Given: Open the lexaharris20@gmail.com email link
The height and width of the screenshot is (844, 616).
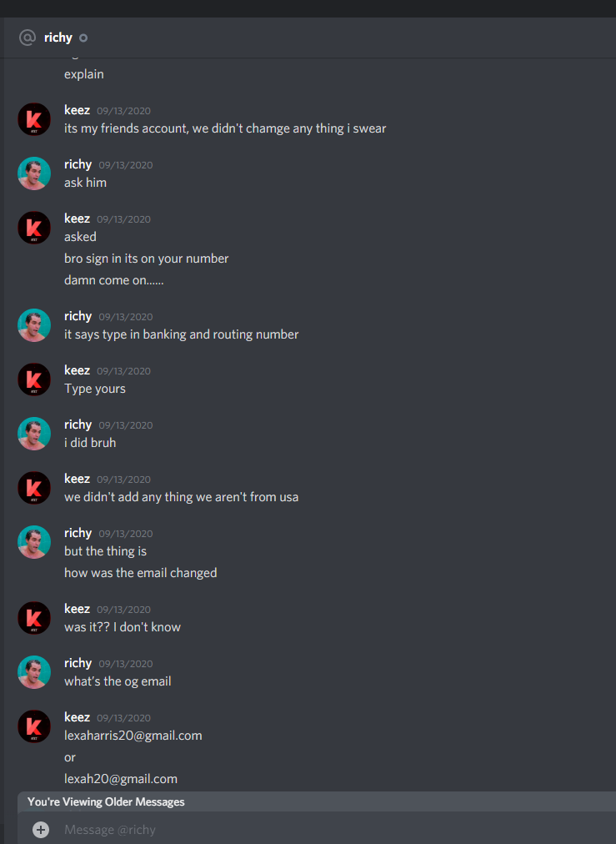Looking at the screenshot, I should 133,736.
